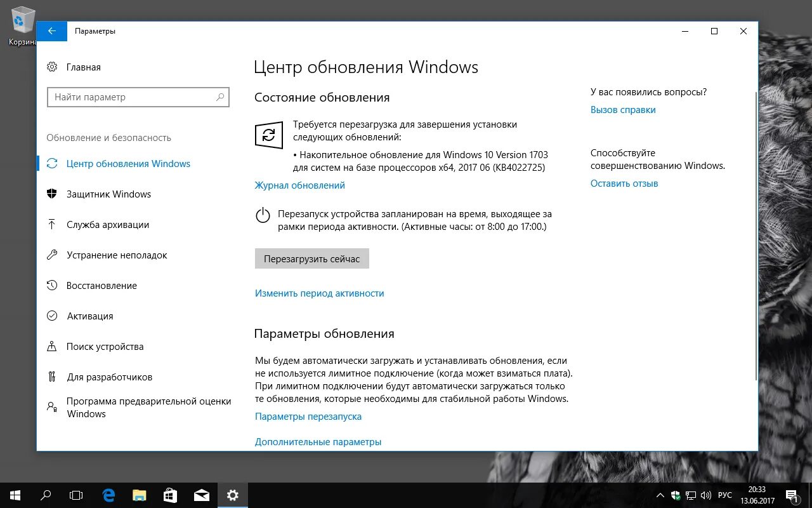The width and height of the screenshot is (812, 508).
Task: Click the update status refresh icon
Action: pyautogui.click(x=269, y=135)
